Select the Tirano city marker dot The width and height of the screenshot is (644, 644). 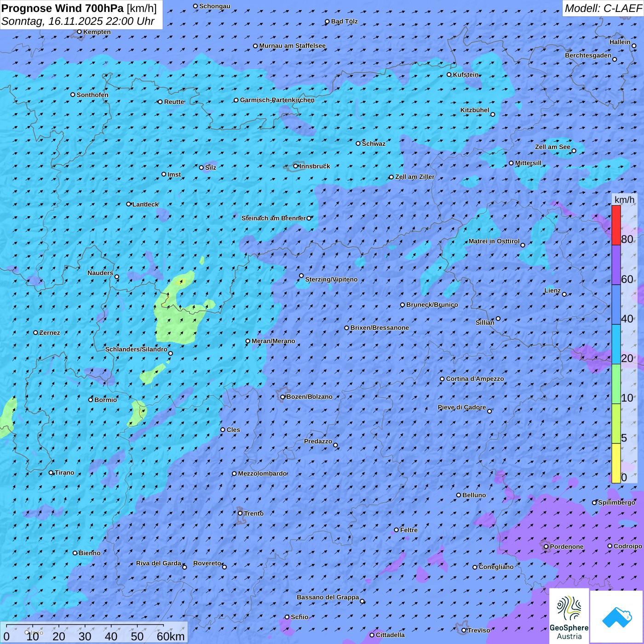coord(51,472)
